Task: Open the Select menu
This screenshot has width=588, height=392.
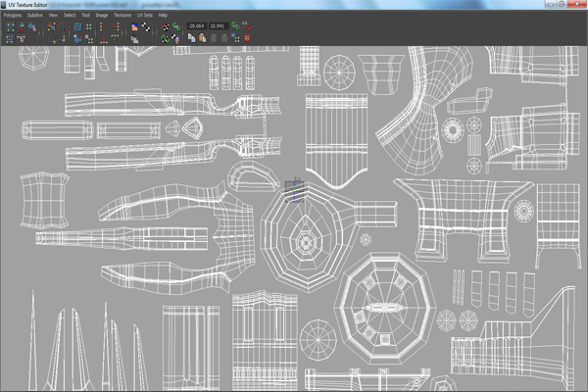Action: click(x=70, y=15)
